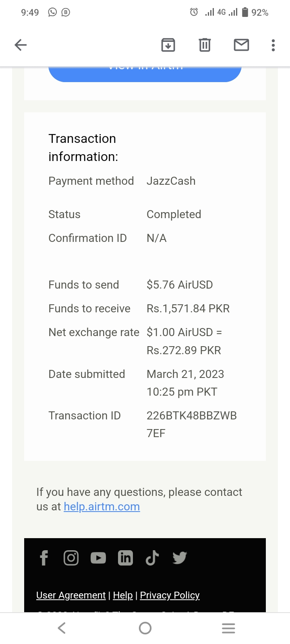
Task: Open Airtm's TikTok icon in footer
Action: (x=152, y=558)
